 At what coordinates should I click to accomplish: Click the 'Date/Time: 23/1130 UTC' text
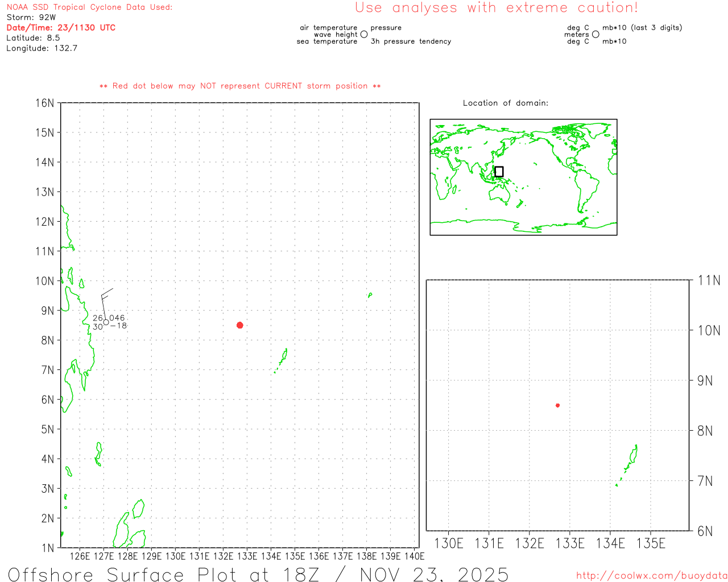coord(61,28)
